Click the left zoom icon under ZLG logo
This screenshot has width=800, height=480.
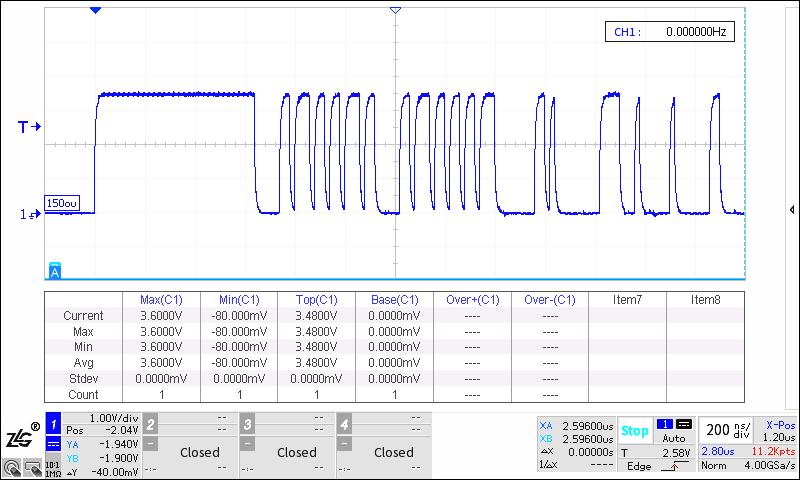(11, 466)
